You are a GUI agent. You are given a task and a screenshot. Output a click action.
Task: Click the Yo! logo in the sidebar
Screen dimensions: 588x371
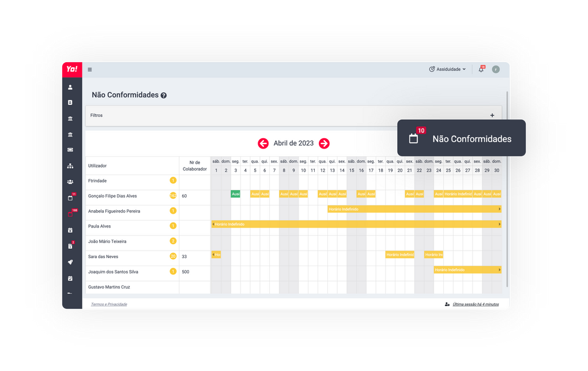[71, 69]
